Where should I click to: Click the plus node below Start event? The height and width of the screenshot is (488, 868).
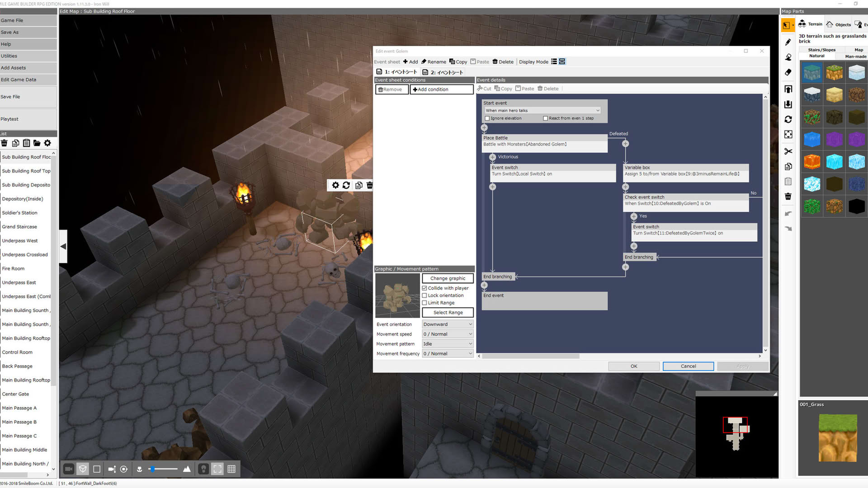tap(484, 128)
